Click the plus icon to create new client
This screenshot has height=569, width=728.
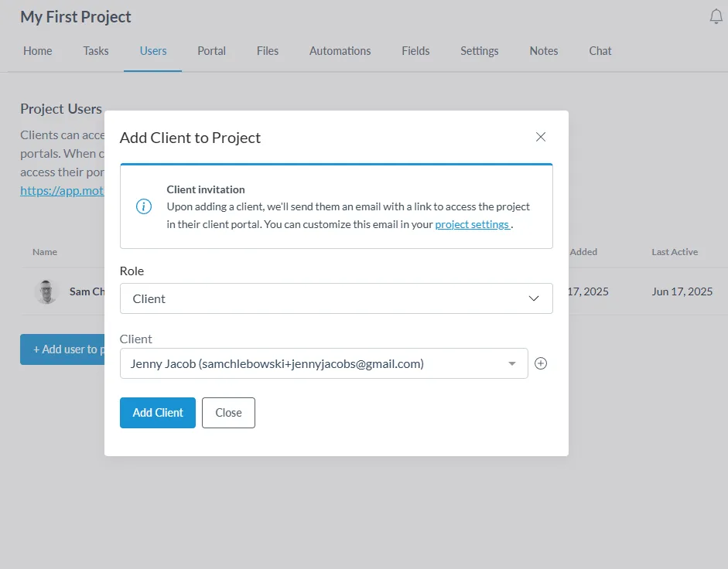click(x=541, y=363)
